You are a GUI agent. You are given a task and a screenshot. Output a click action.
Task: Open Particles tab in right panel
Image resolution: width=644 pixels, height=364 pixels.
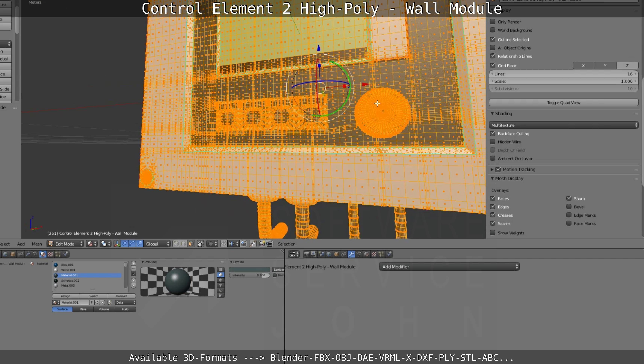click(381, 254)
